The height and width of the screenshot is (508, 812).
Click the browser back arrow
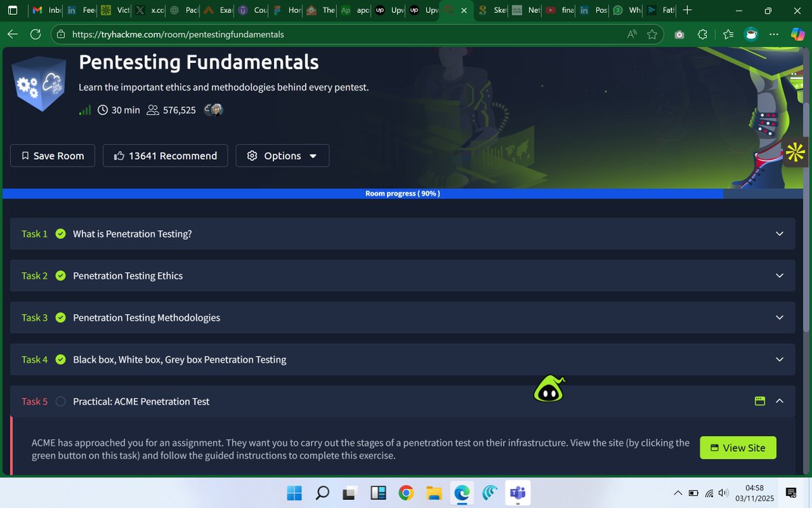pyautogui.click(x=13, y=35)
